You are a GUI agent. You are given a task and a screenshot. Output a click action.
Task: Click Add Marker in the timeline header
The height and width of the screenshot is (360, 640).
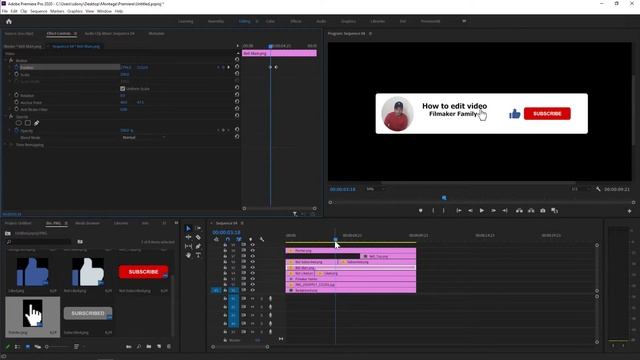point(251,239)
